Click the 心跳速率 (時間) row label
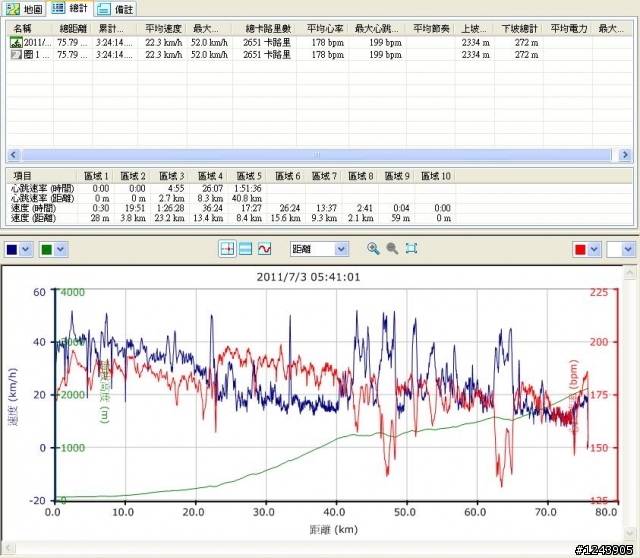The height and width of the screenshot is (558, 640). [42, 189]
